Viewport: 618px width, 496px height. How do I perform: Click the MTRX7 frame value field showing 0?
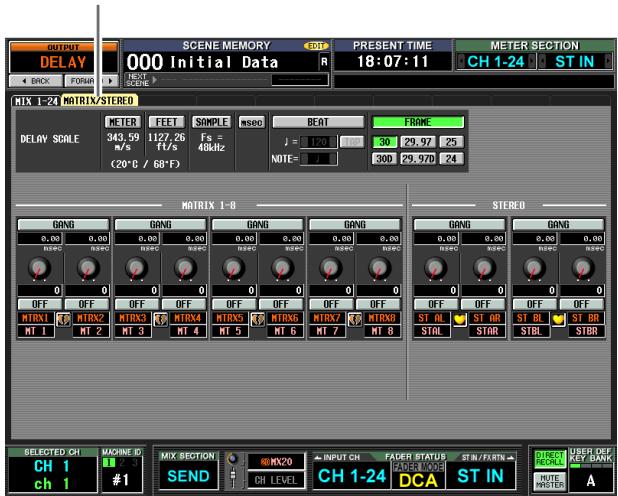(331, 291)
